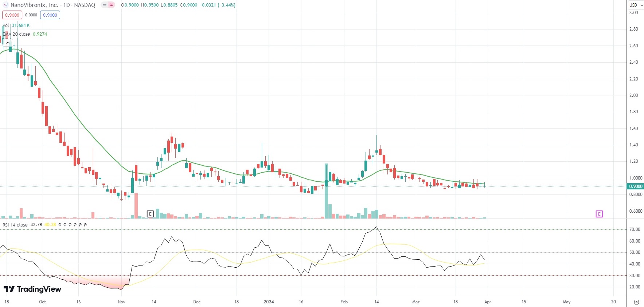This screenshot has width=644, height=307.
Task: Click the low value L0.8805
Action: [x=169, y=5]
